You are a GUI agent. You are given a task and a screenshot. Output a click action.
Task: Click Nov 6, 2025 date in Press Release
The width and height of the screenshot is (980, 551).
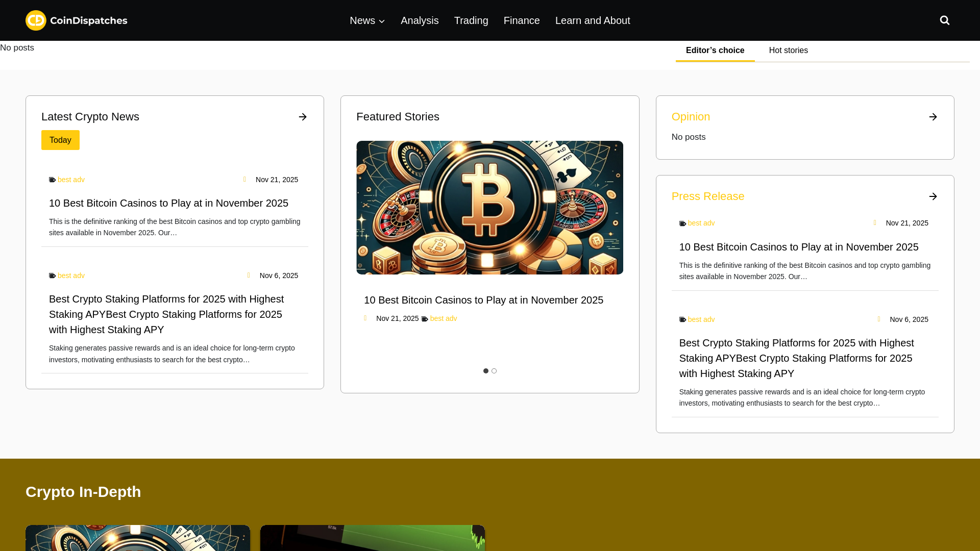[x=909, y=319]
